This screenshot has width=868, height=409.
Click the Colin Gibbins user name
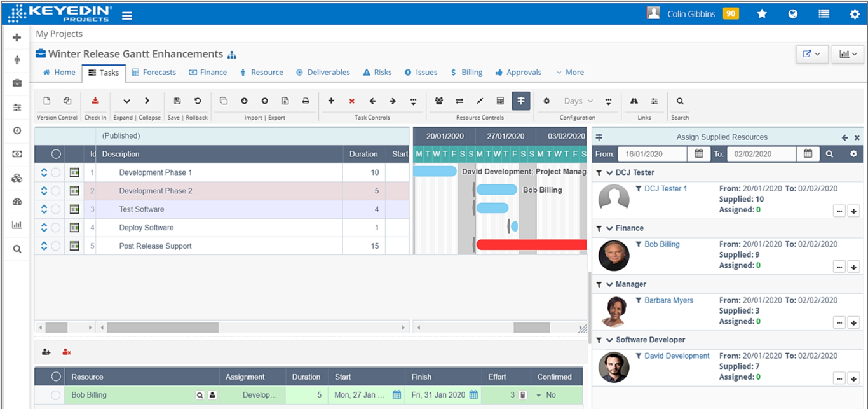click(691, 14)
